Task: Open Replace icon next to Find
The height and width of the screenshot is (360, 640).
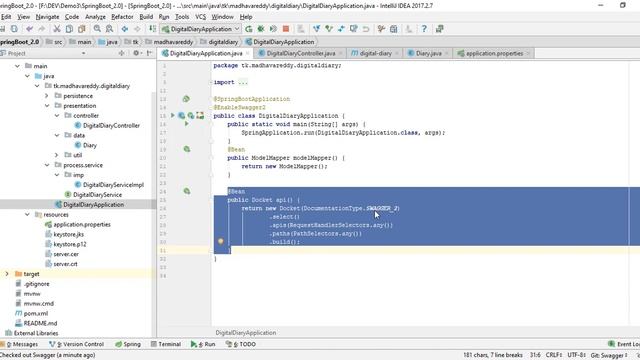Action: [109, 29]
